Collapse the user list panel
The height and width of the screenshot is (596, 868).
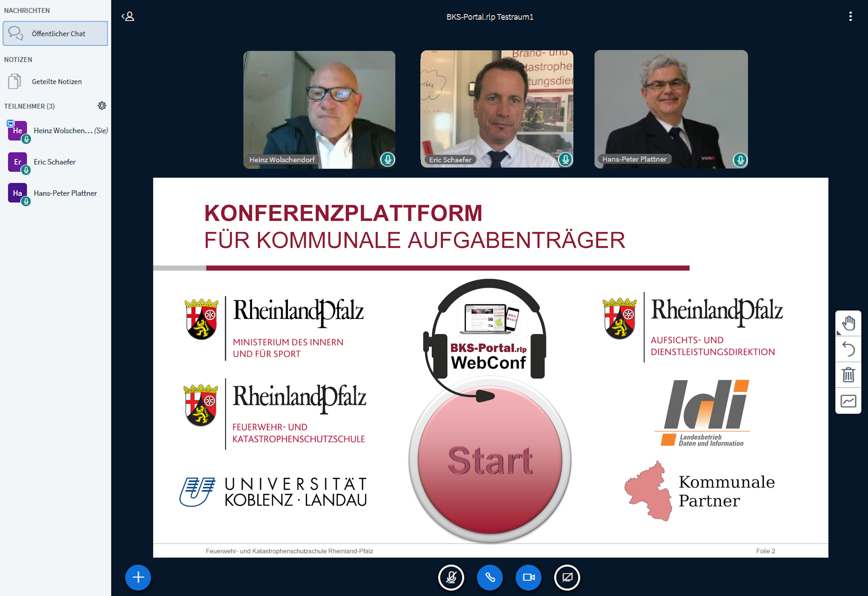pos(128,17)
